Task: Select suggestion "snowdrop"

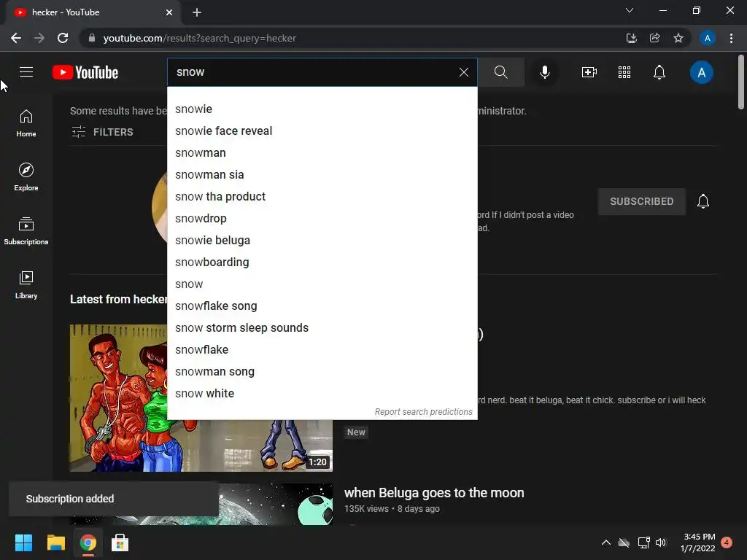Action: (x=322, y=219)
